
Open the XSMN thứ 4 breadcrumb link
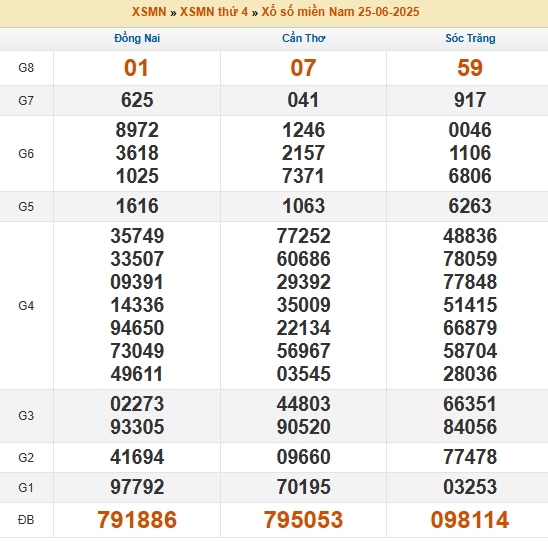(214, 12)
